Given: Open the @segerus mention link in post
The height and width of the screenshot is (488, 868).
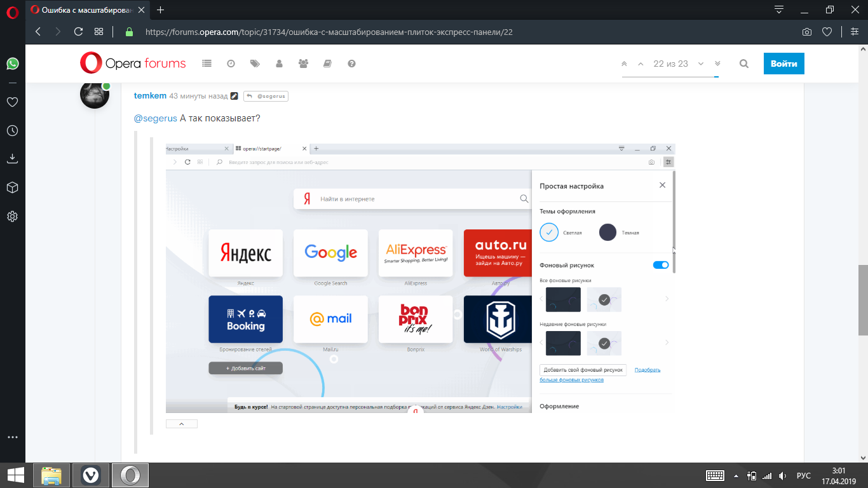Looking at the screenshot, I should (x=156, y=118).
